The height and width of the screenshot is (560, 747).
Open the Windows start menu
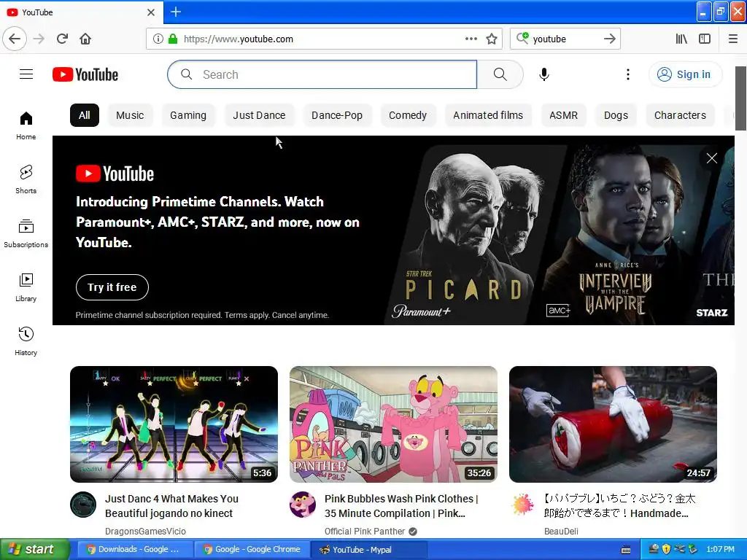(35, 549)
